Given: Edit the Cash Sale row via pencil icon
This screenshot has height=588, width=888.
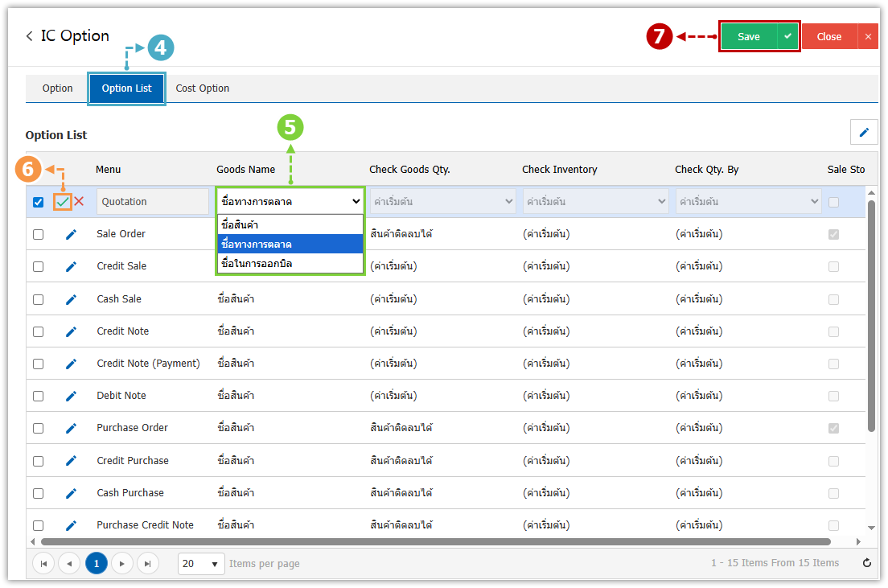Looking at the screenshot, I should coord(71,299).
